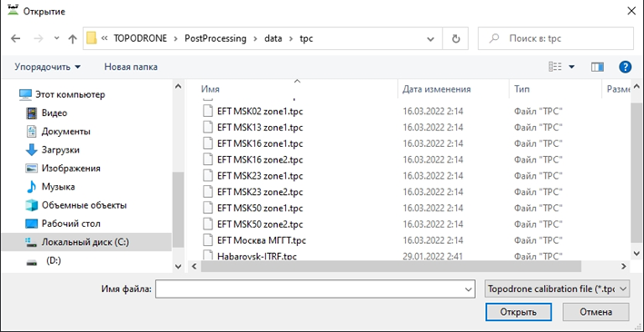Select file Habarovsk-ITRF.tpc

click(x=257, y=257)
